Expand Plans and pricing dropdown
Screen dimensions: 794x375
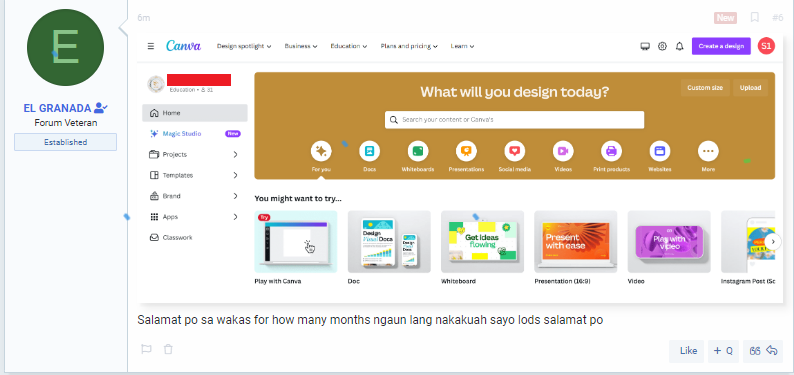(409, 46)
